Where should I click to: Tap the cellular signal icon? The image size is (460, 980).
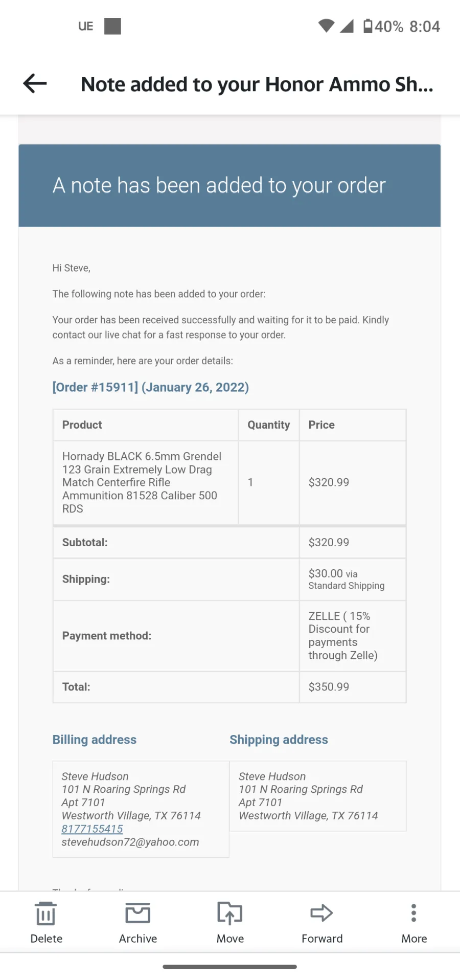click(347, 26)
